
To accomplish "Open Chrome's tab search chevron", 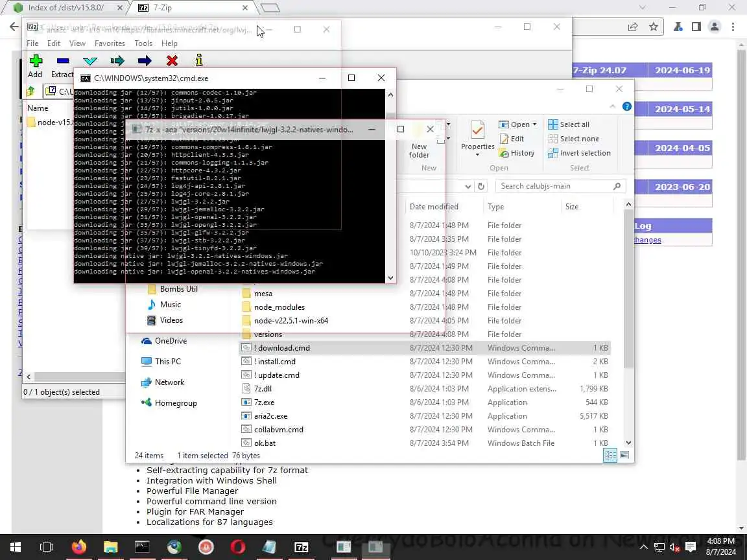I will [642, 7].
